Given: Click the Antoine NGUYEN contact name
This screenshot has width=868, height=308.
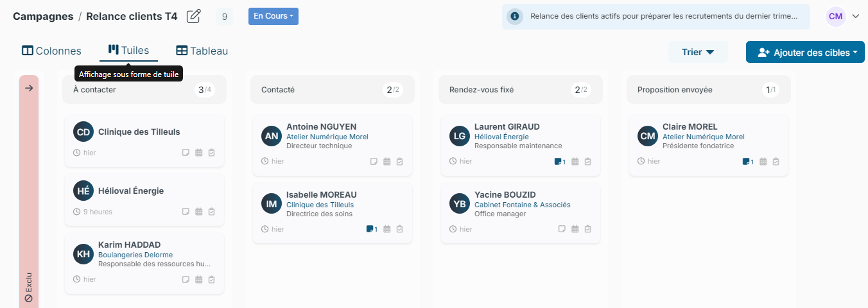Looking at the screenshot, I should [x=321, y=126].
